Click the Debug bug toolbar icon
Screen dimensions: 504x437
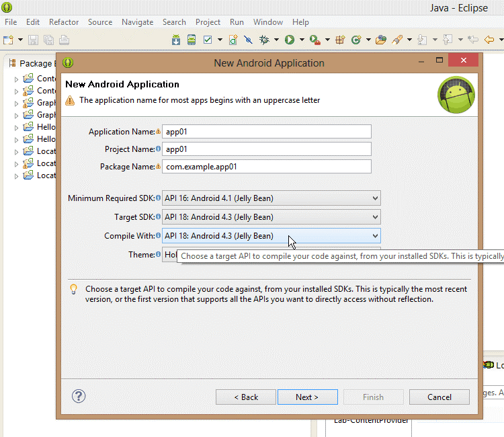click(265, 40)
